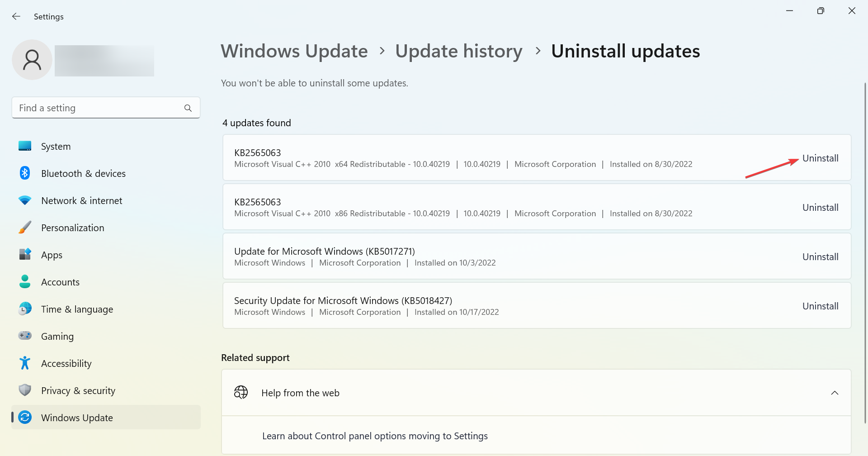Go to Update history breadcrumb
The image size is (868, 456).
[x=459, y=51]
